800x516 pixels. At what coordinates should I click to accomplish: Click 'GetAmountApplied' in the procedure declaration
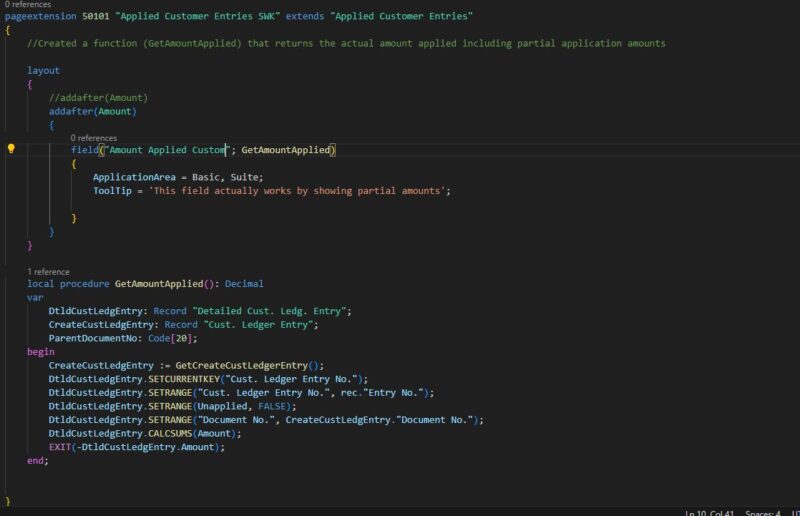pos(159,284)
